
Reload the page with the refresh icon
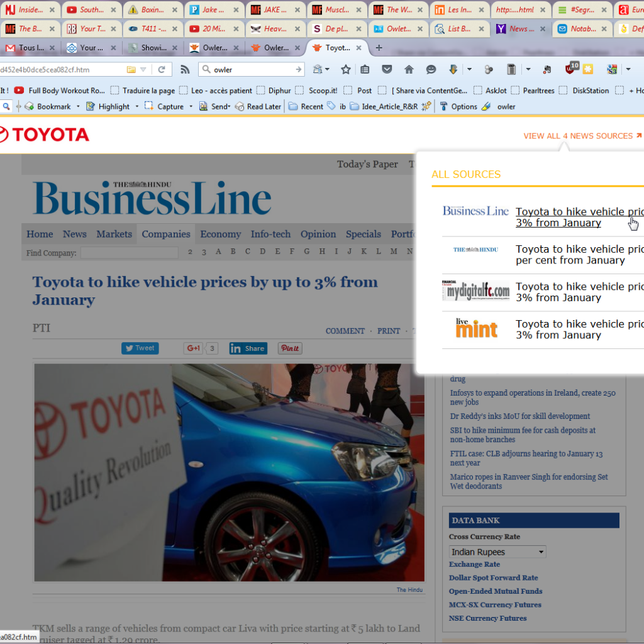[x=162, y=69]
